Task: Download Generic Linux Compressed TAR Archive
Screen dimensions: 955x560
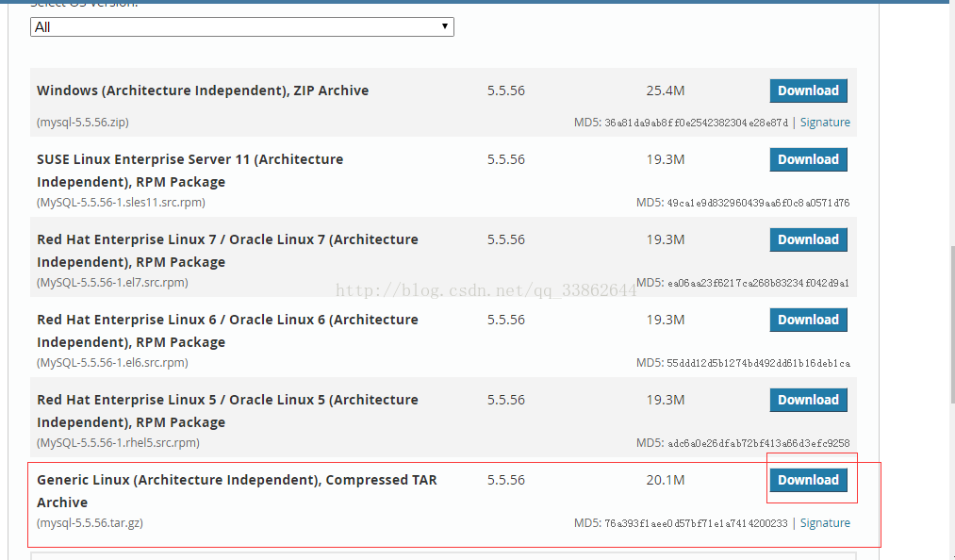Action: click(x=808, y=480)
